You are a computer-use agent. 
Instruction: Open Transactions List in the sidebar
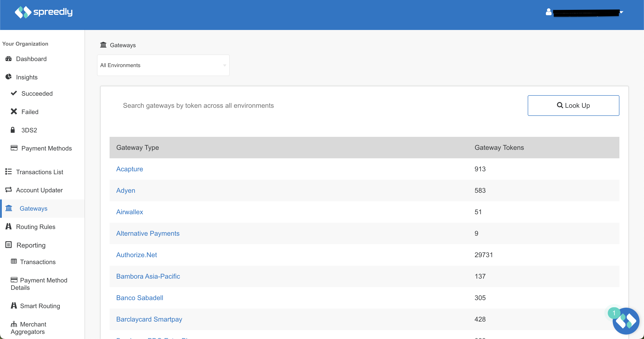[x=40, y=172]
